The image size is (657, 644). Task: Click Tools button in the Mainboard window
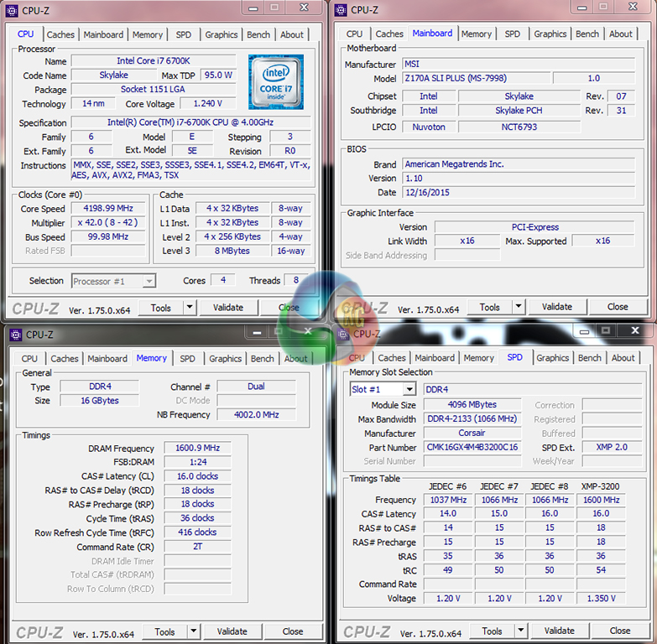[490, 307]
